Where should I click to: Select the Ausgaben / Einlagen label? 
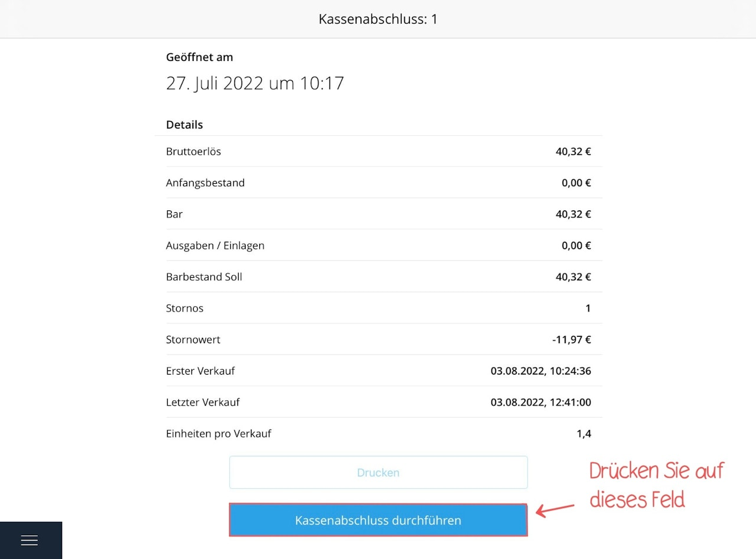click(216, 245)
